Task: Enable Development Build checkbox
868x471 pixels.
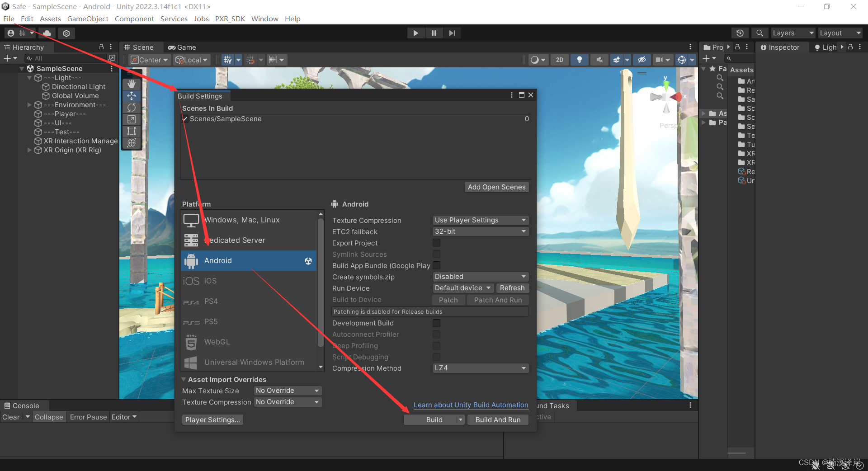Action: [436, 323]
